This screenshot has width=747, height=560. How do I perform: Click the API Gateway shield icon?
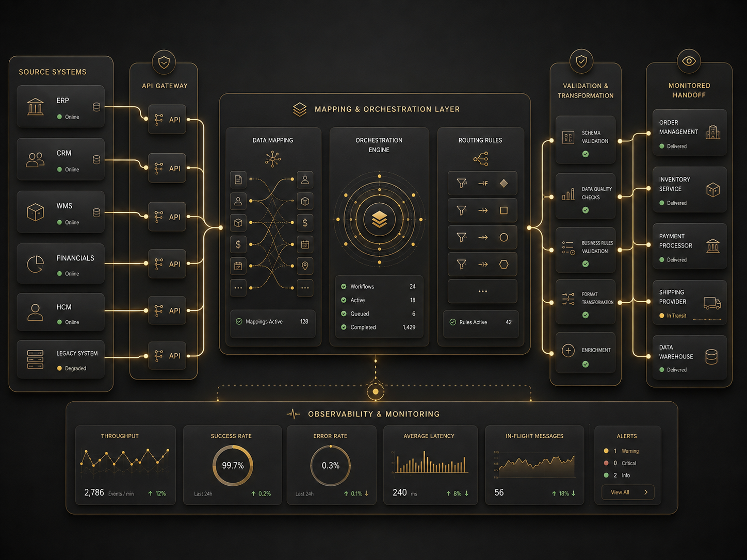click(164, 62)
